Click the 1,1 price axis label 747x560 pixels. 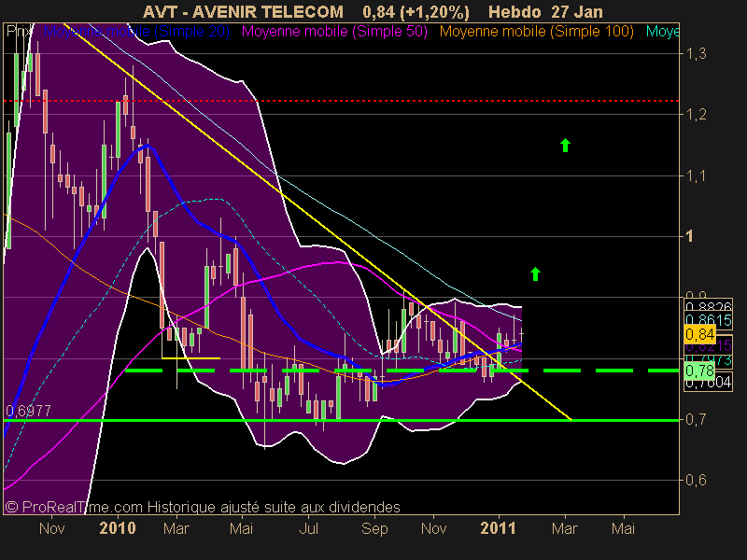(x=696, y=176)
